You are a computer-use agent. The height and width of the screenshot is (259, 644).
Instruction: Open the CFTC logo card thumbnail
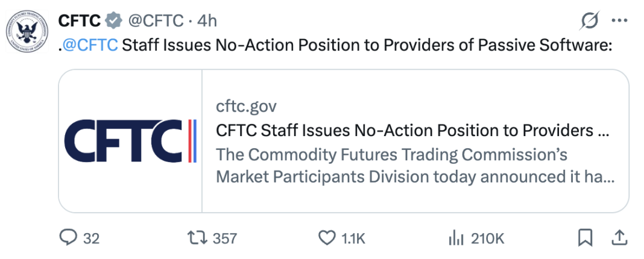[x=130, y=141]
